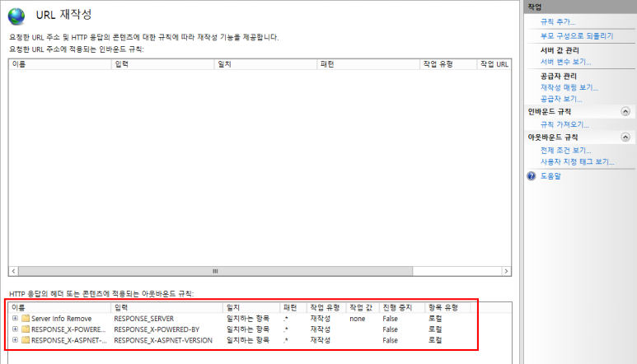Click 로컬 in the RESPONSE_X-ASPNET-VERSION row
Viewport: 637px width, 364px height.
point(435,340)
